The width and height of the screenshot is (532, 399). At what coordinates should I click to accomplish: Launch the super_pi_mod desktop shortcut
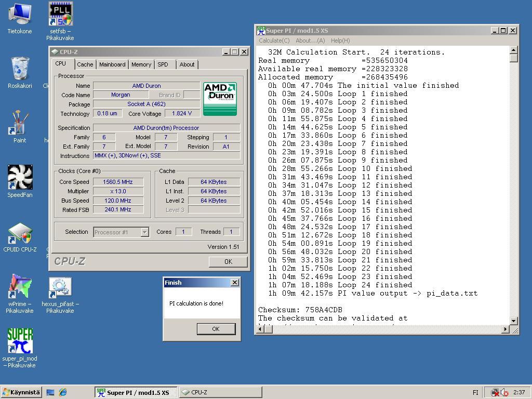click(x=20, y=341)
